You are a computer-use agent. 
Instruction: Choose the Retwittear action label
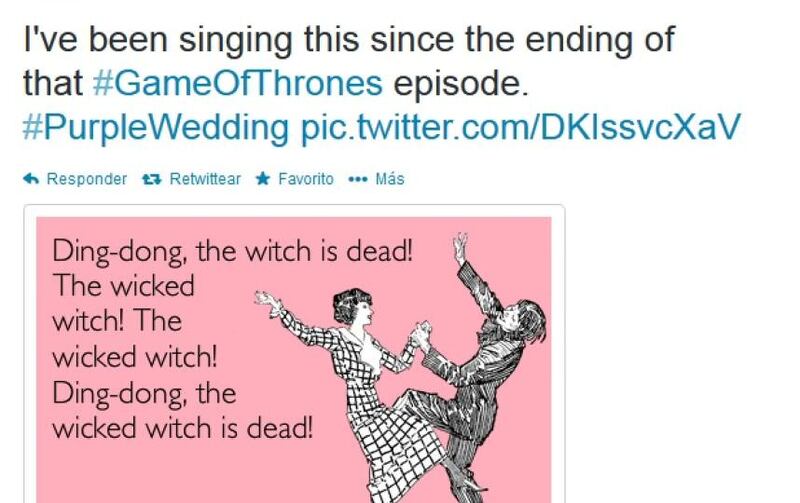point(205,179)
